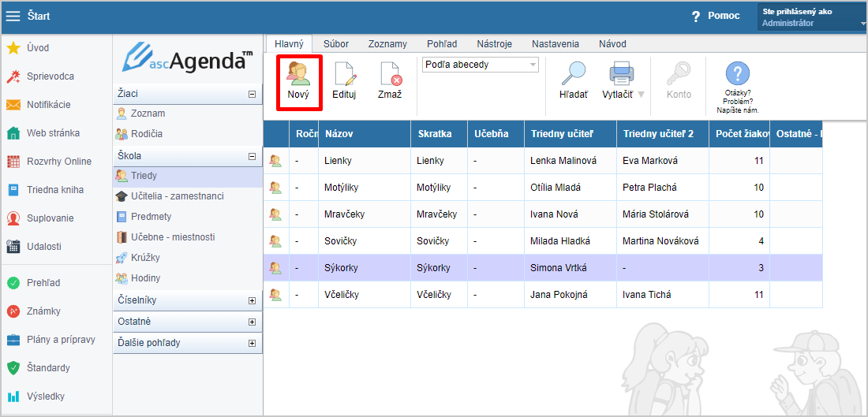Sort by the Názov column header

click(x=365, y=134)
